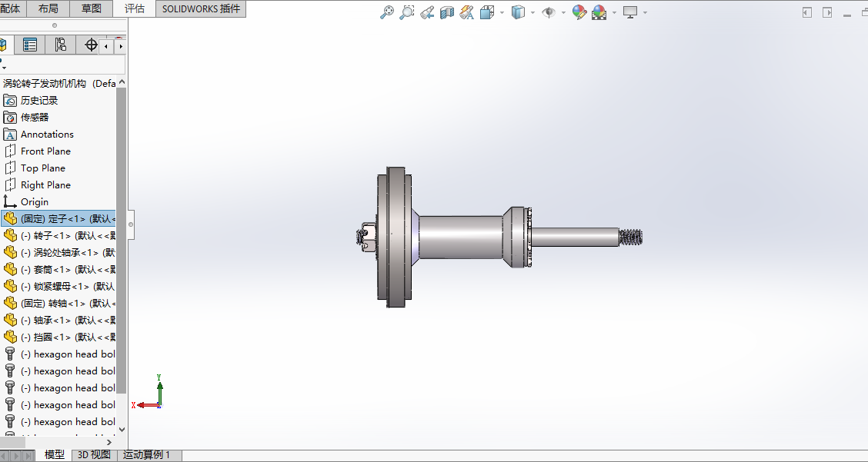Activate the Section View tool
The image size is (868, 462).
pos(447,12)
